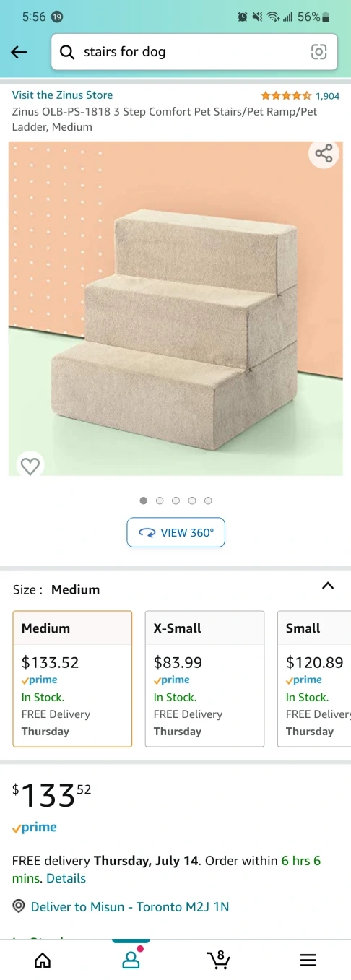This screenshot has height=980, width=351.
Task: Add to wish list with heart icon
Action: 30,466
